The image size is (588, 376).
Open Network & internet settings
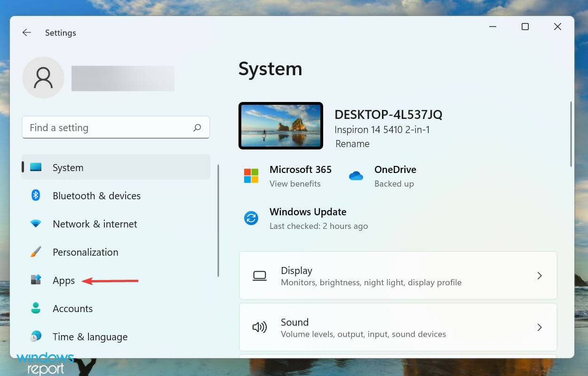(x=94, y=224)
